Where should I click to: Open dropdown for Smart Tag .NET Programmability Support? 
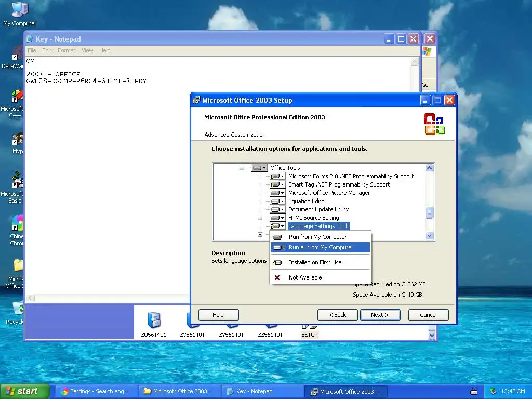tap(277, 184)
